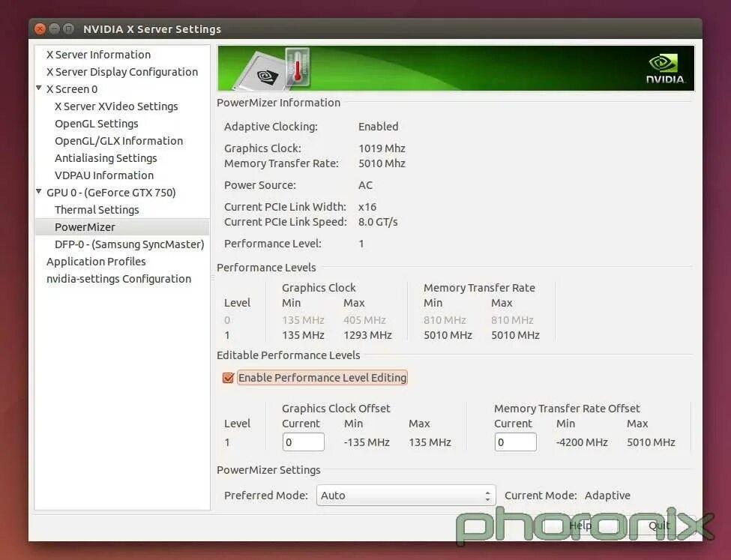Open VDPAU Information page

(x=104, y=175)
